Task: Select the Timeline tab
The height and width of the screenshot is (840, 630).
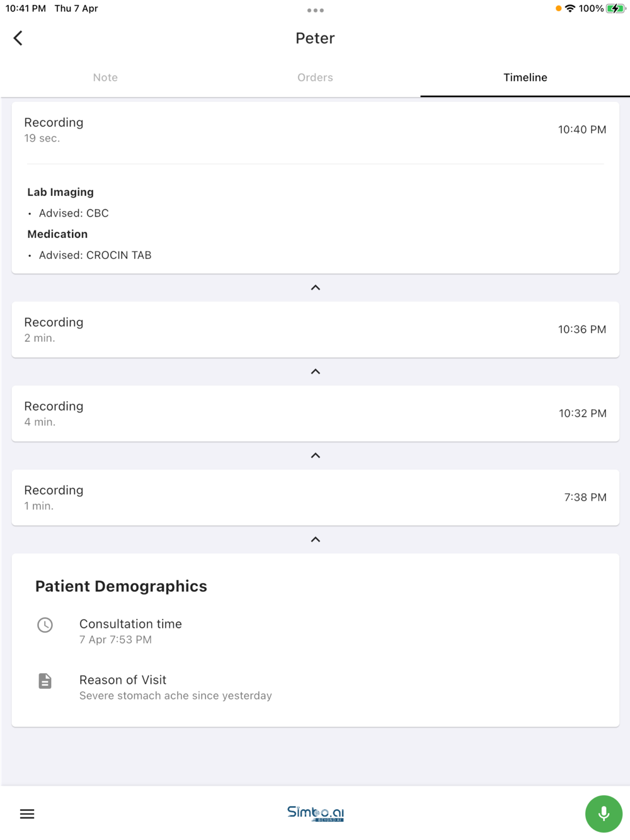Action: (525, 77)
